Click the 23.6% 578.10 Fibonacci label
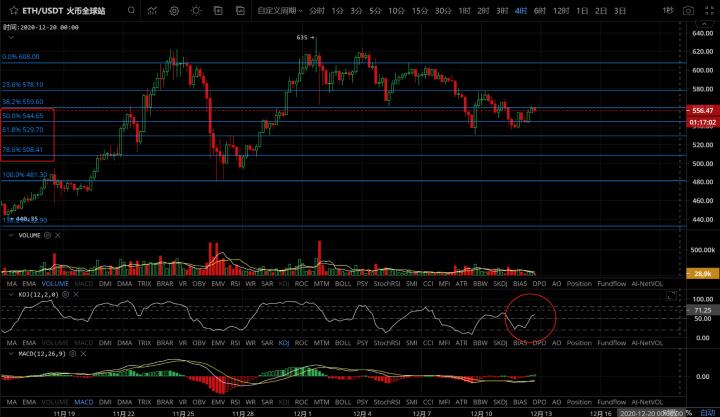The image size is (720, 417). 22,85
